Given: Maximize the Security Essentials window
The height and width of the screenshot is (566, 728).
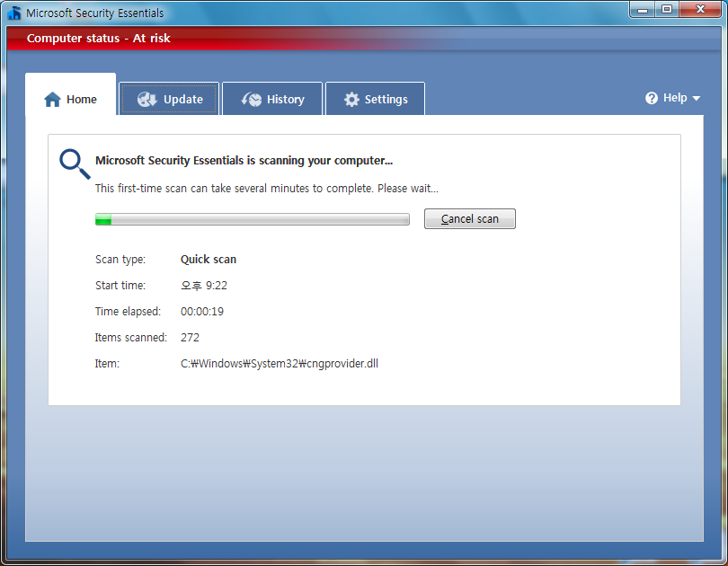Looking at the screenshot, I should 667,9.
